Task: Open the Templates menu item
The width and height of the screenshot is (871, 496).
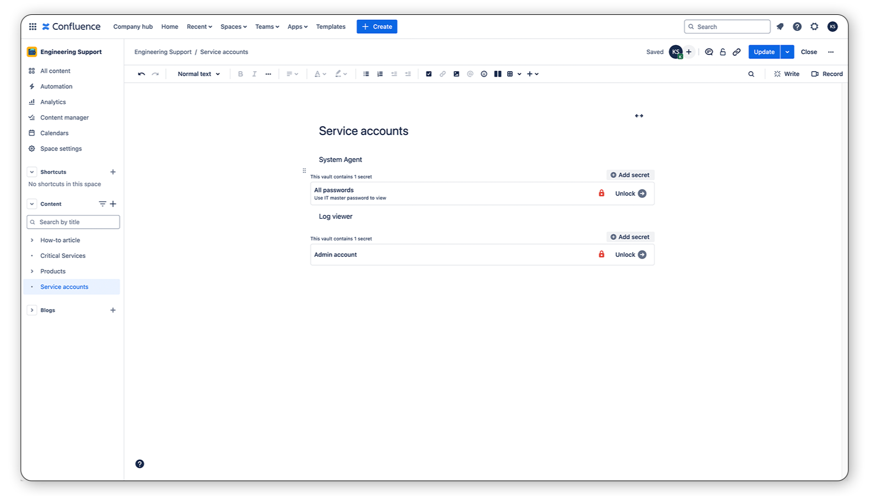Action: point(330,27)
